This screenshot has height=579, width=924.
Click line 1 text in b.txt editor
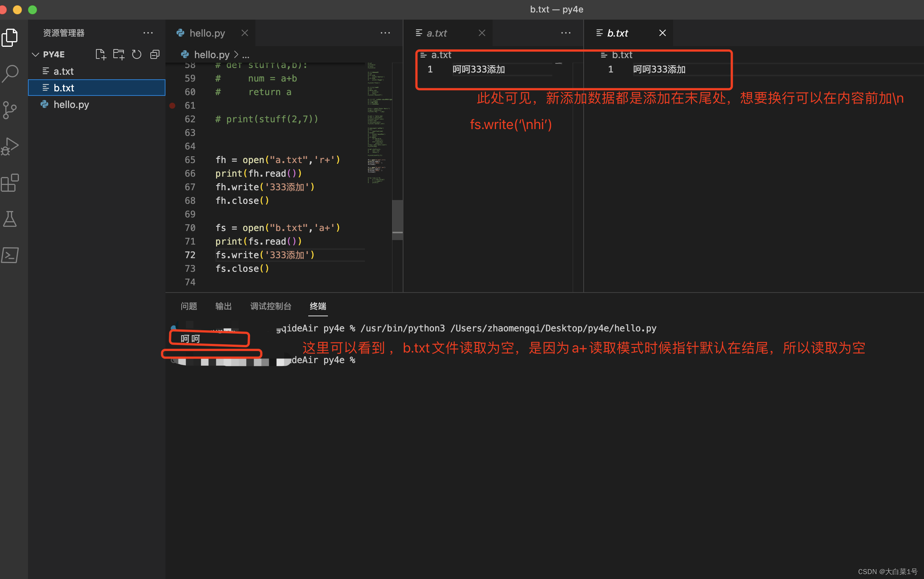pyautogui.click(x=659, y=69)
